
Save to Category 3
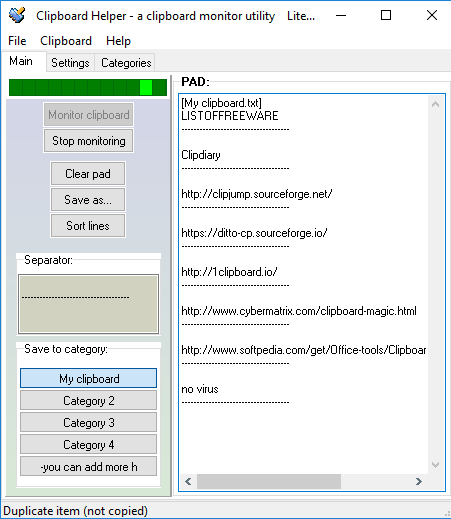[88, 422]
